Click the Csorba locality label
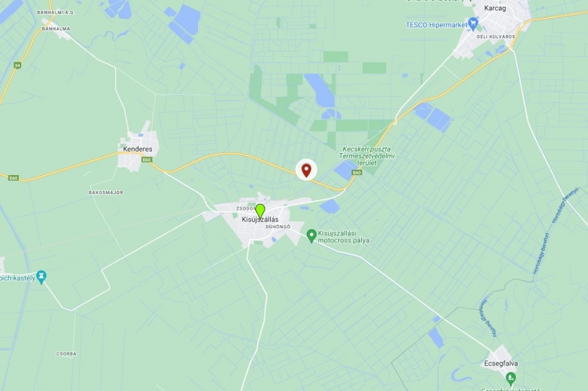588x391 pixels. click(67, 354)
